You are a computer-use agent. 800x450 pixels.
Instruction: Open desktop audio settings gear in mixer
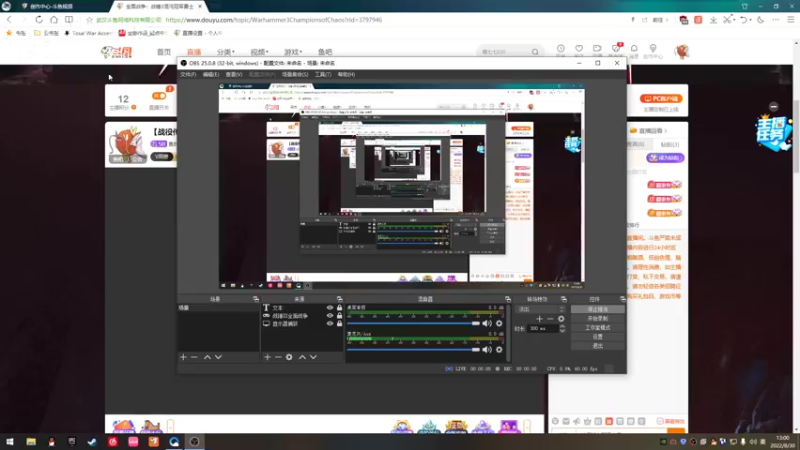click(x=499, y=323)
